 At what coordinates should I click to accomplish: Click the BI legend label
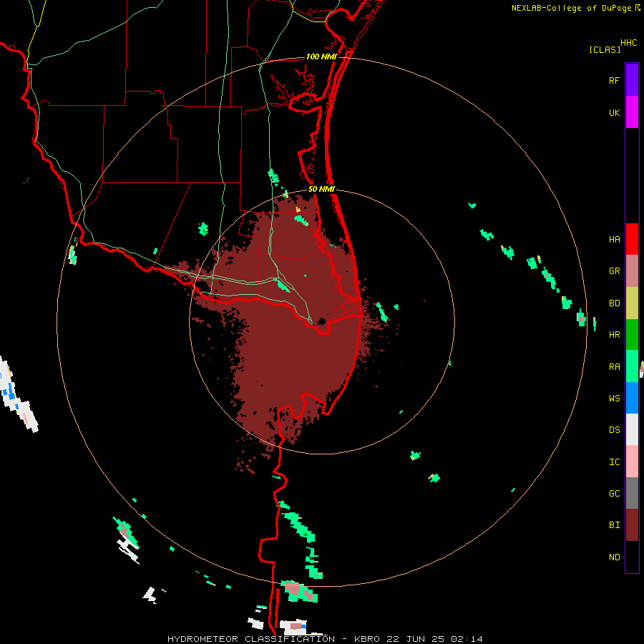[614, 525]
